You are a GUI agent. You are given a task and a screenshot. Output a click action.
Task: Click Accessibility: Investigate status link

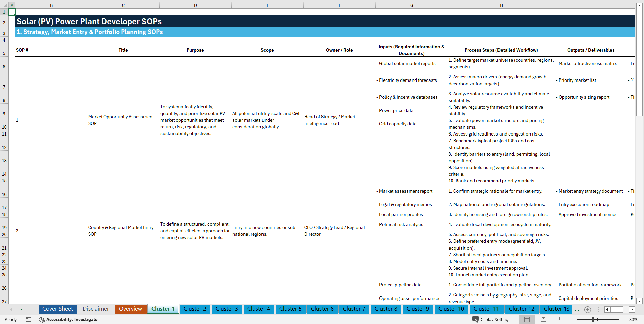pos(72,319)
